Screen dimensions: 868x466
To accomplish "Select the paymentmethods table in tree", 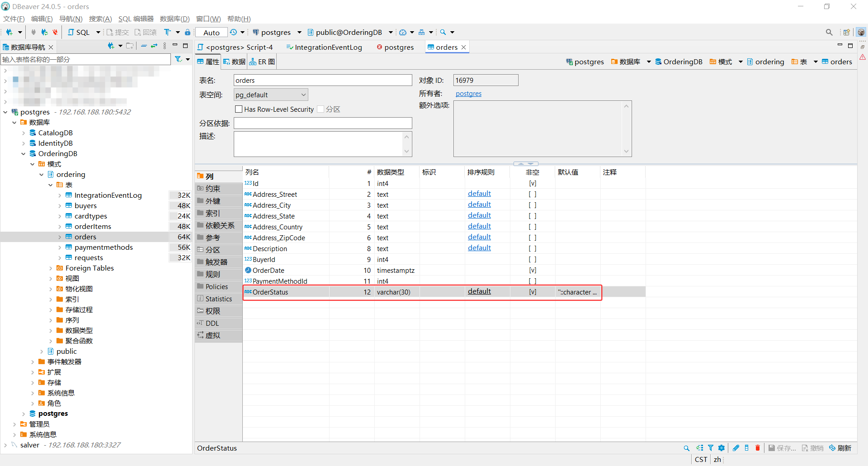I will (x=104, y=247).
